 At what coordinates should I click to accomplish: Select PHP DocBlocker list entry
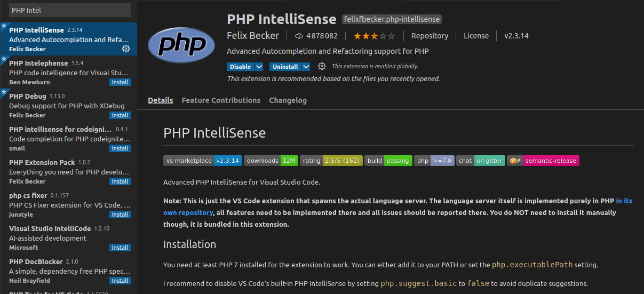click(68, 271)
